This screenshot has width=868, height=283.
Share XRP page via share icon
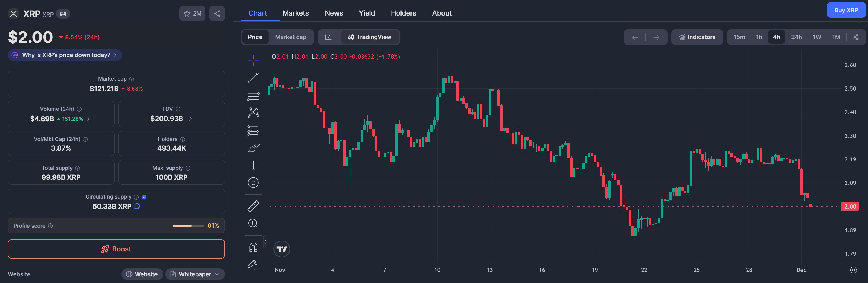pos(217,14)
